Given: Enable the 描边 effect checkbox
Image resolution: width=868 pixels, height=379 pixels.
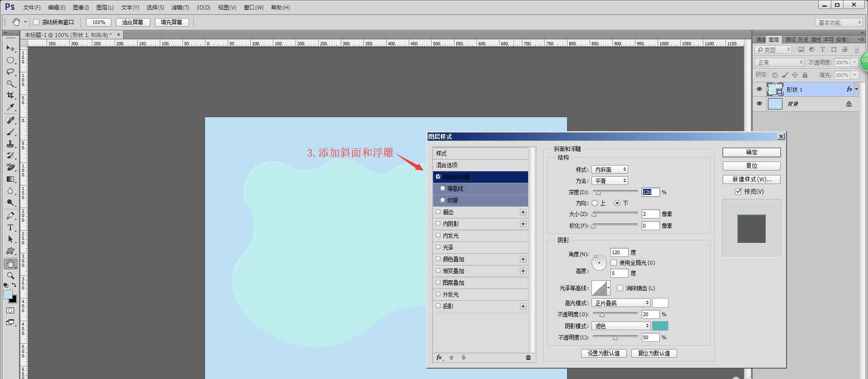Looking at the screenshot, I should click(x=438, y=212).
